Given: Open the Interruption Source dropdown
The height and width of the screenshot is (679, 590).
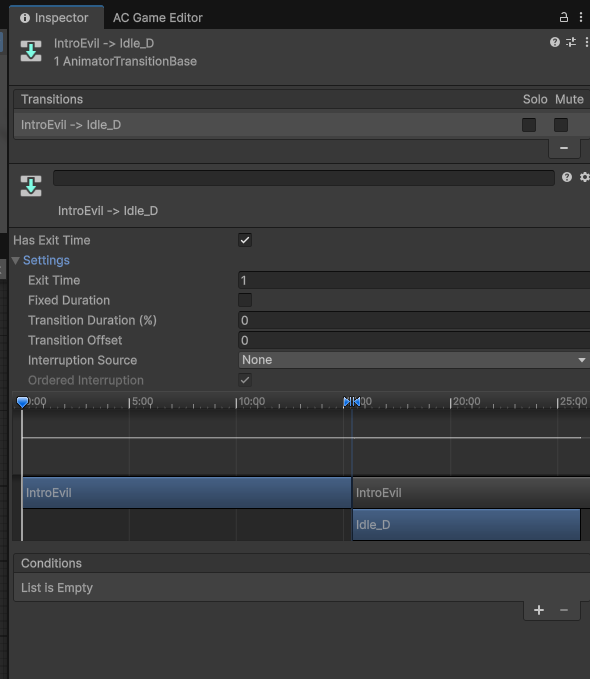Looking at the screenshot, I should coord(414,360).
